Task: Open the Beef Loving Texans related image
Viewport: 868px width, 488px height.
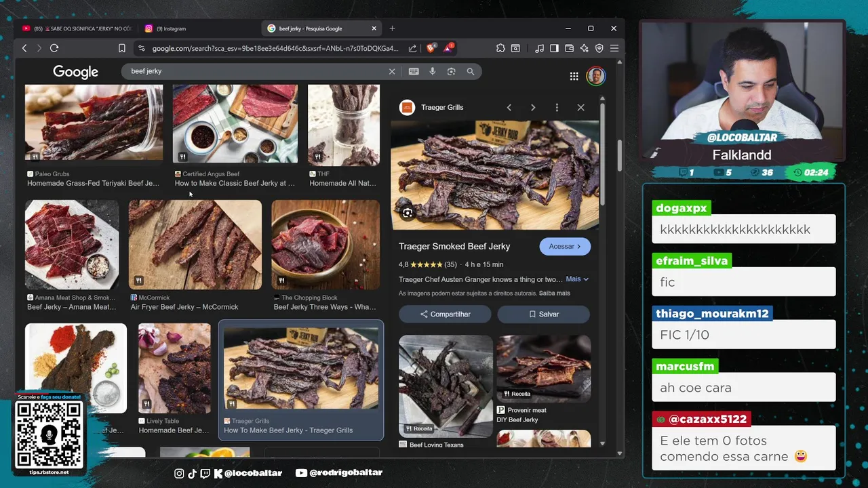Action: pyautogui.click(x=446, y=385)
